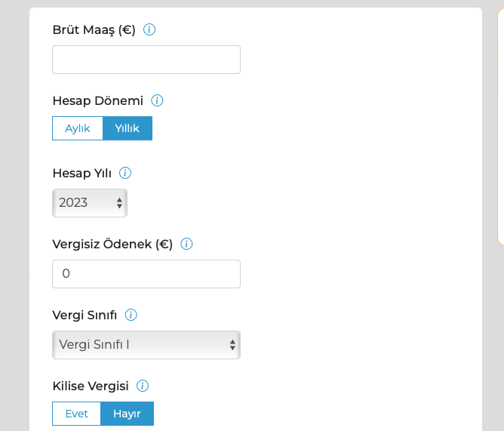Image resolution: width=504 pixels, height=431 pixels.
Task: Choose Evet for Kilise Vergisi
Action: (x=76, y=414)
